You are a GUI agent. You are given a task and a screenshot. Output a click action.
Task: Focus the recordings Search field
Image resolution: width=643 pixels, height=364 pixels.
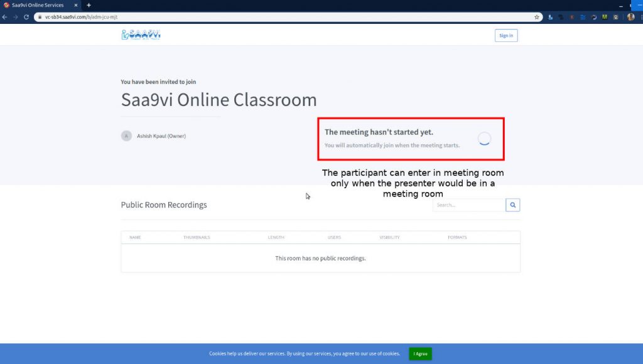tap(468, 205)
